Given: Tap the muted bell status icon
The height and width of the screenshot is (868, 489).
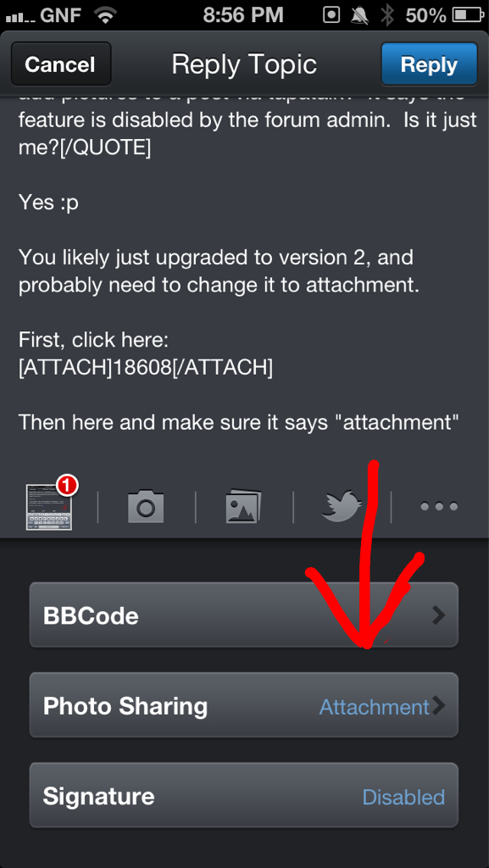Looking at the screenshot, I should click(x=360, y=15).
